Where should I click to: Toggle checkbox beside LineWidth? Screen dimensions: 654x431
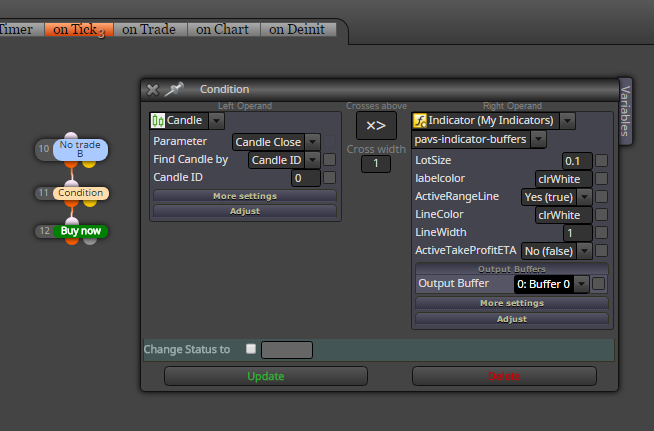pyautogui.click(x=601, y=232)
